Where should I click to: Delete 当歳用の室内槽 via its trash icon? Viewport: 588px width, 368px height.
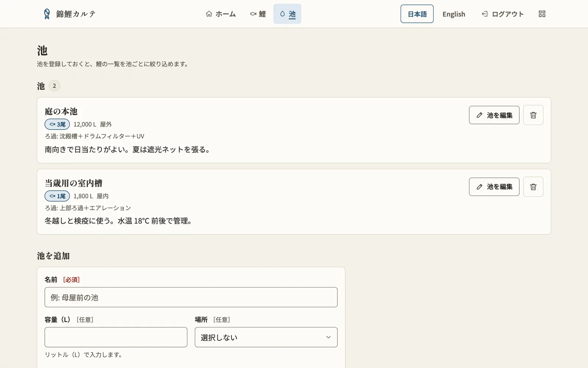tap(533, 187)
